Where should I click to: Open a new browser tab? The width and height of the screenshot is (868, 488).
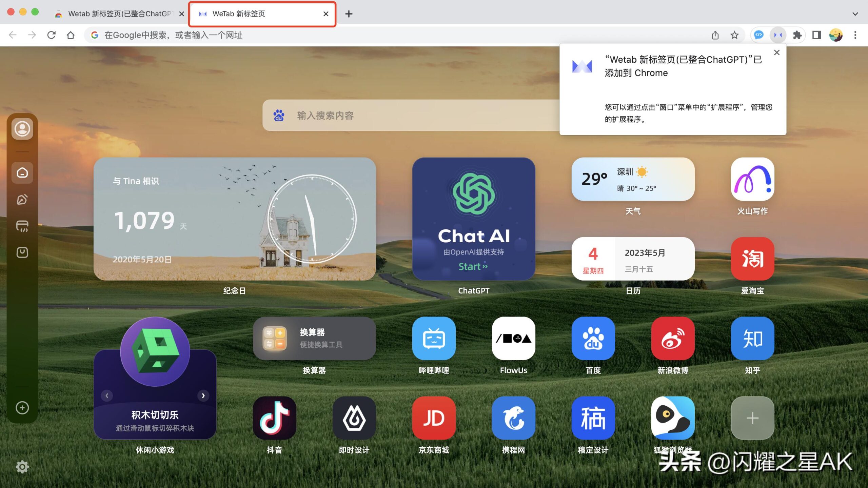tap(349, 14)
